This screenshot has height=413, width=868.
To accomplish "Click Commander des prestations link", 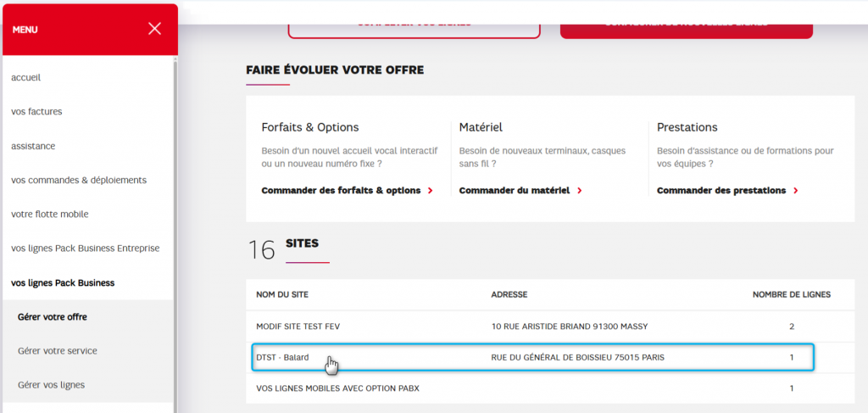I will (x=721, y=191).
